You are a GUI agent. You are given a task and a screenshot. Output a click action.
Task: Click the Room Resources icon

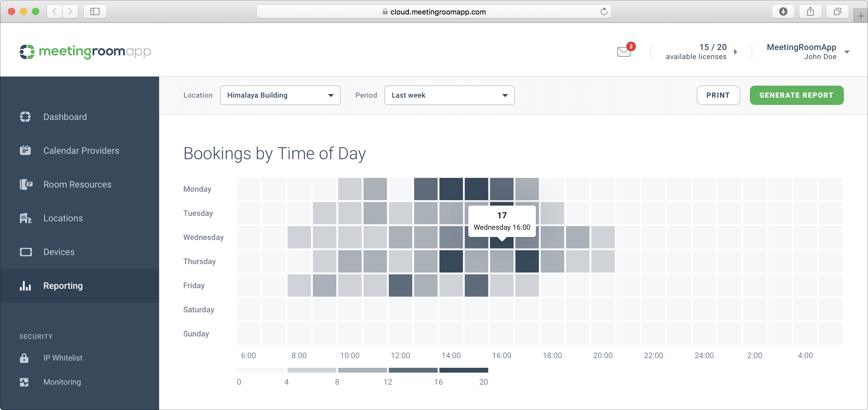[26, 184]
